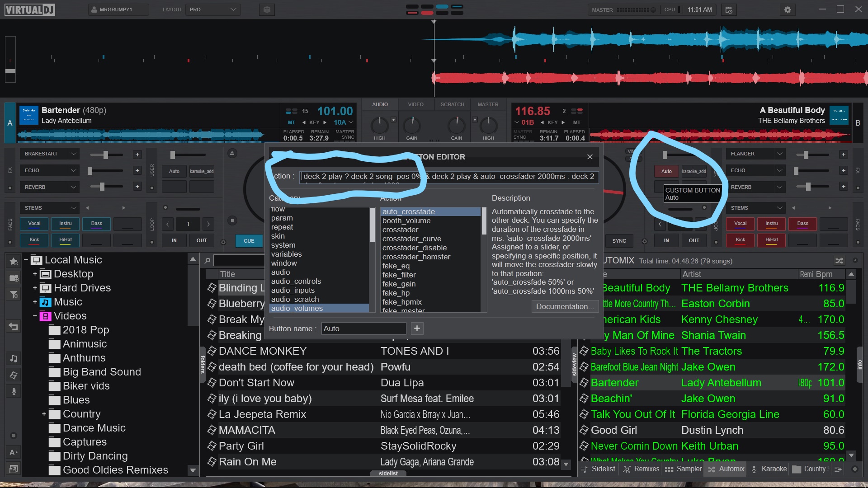The width and height of the screenshot is (868, 488).
Task: Click deck B loop OUT button
Action: pyautogui.click(x=694, y=240)
